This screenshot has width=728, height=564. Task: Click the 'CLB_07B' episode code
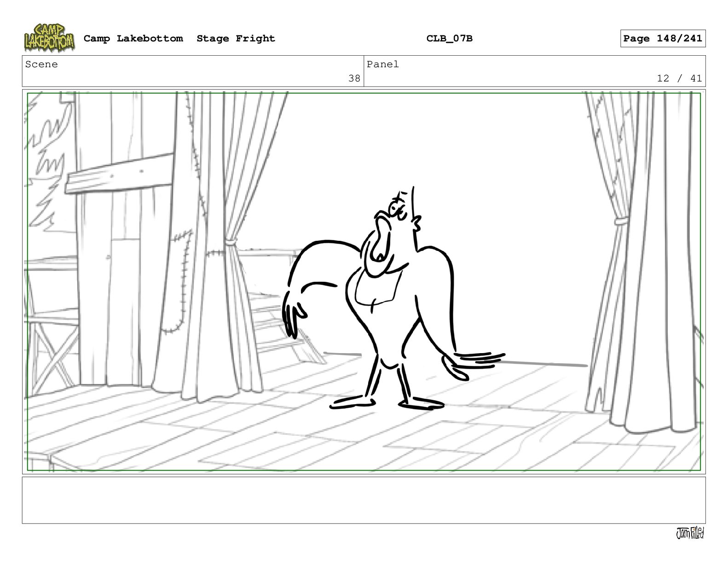[x=449, y=39]
